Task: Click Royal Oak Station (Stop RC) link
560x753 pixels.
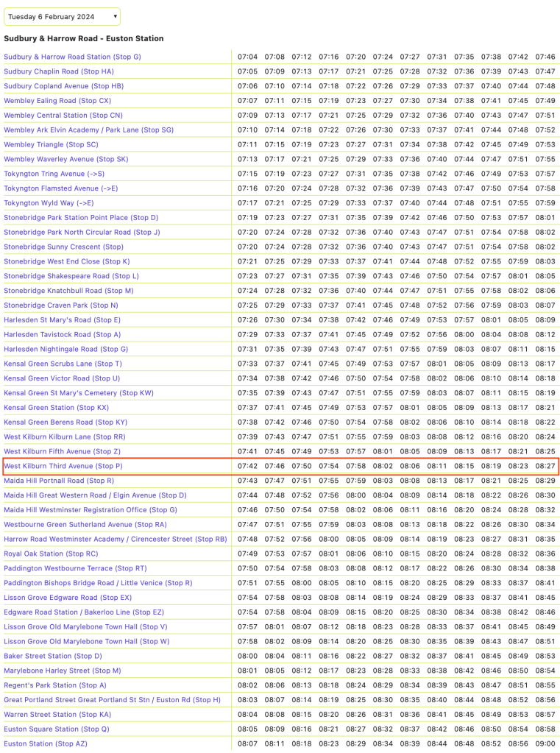Action: (x=51, y=554)
